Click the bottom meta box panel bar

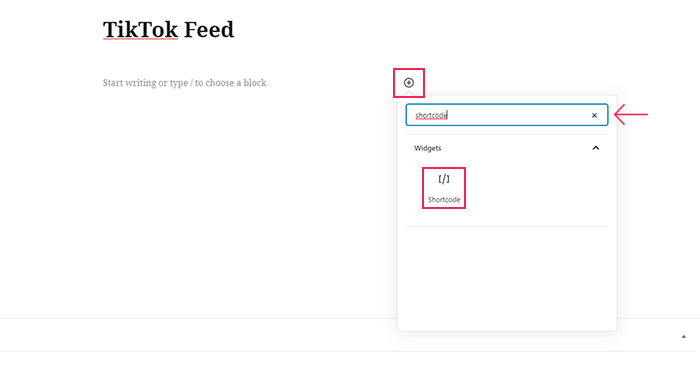[350, 335]
